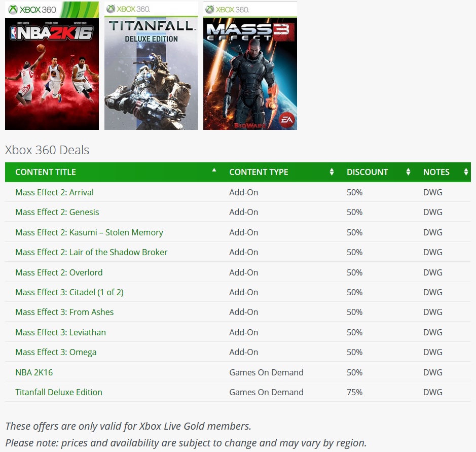Image resolution: width=476 pixels, height=452 pixels.
Task: Sort table by Notes arrows
Action: (466, 172)
